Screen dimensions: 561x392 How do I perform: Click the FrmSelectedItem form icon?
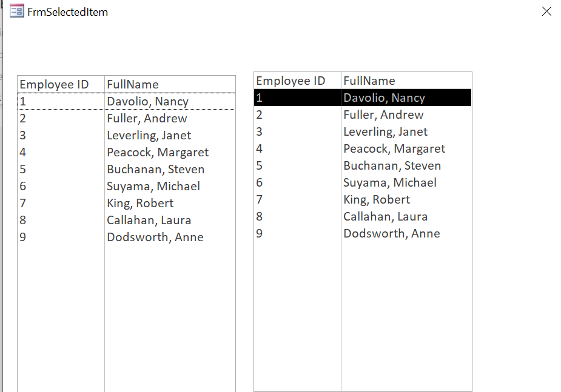(x=17, y=12)
